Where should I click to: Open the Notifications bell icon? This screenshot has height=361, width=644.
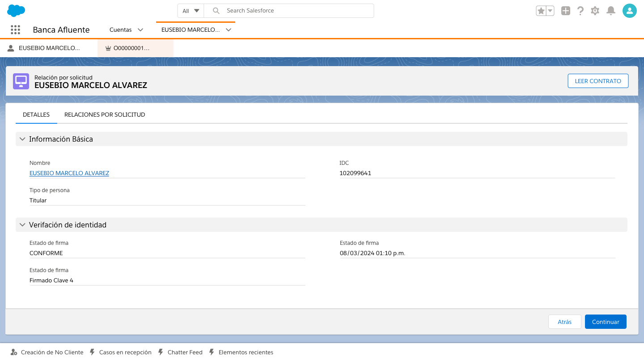point(611,11)
